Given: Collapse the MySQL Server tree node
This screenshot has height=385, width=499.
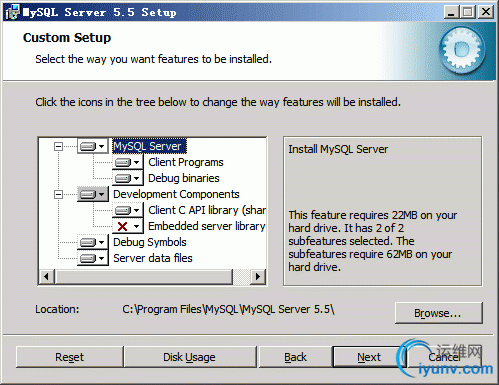Looking at the screenshot, I should click(58, 146).
